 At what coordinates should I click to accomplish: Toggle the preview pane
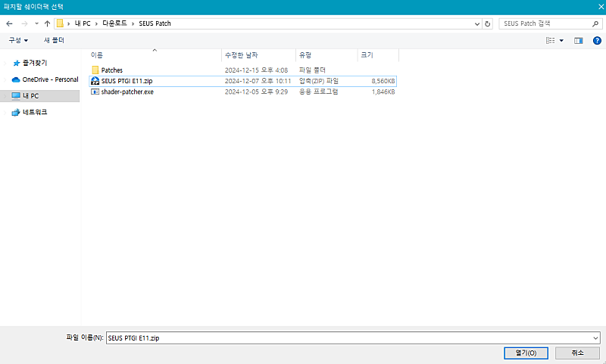pyautogui.click(x=578, y=41)
